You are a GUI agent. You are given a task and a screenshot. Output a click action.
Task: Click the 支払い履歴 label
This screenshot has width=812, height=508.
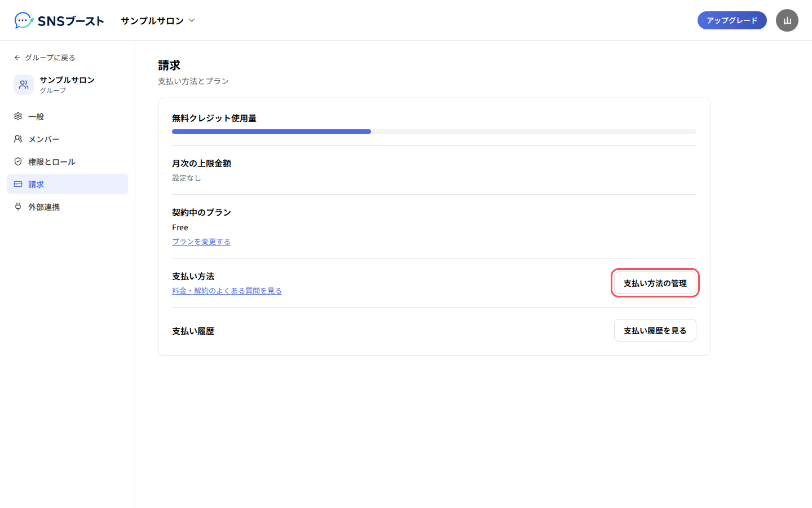pos(193,331)
